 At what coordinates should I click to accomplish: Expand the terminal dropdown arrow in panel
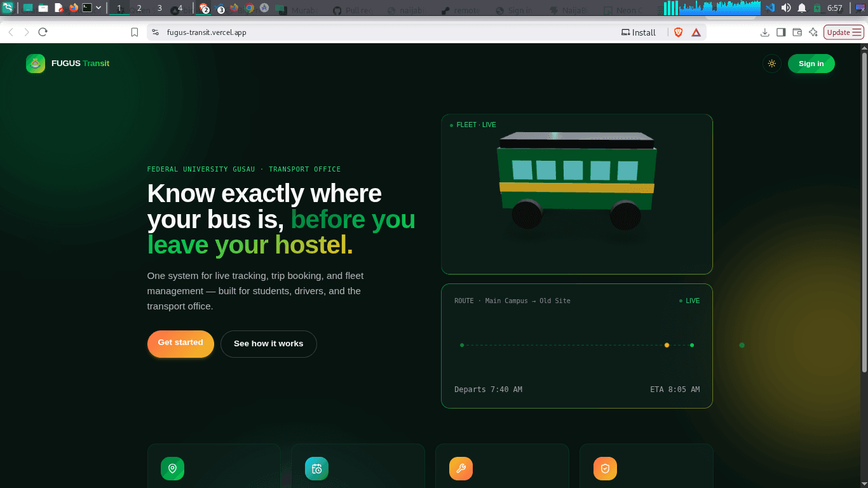tap(98, 8)
